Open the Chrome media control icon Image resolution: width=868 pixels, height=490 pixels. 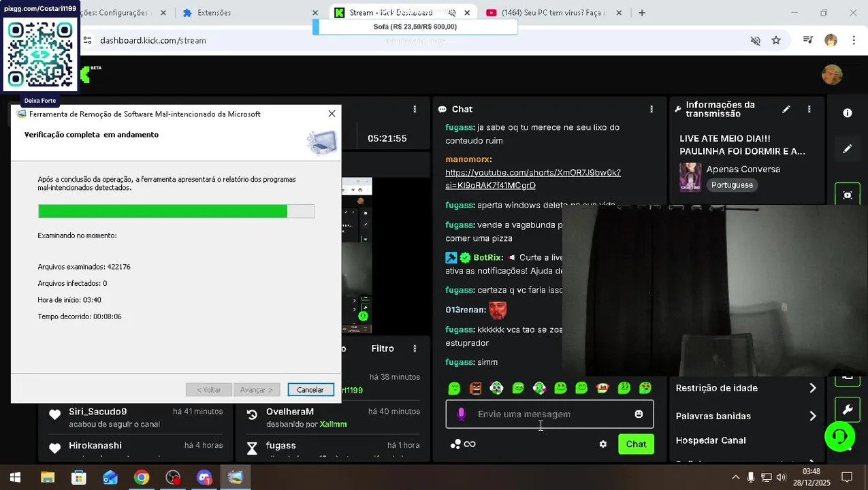pyautogui.click(x=808, y=40)
